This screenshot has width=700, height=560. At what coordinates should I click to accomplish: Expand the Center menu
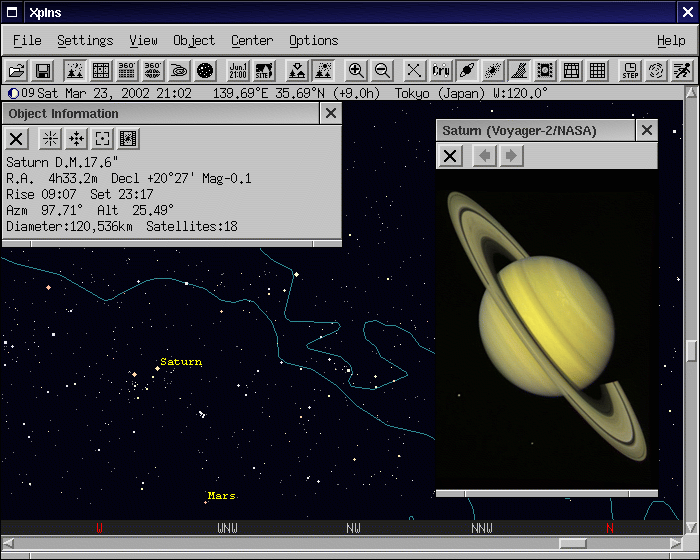[x=252, y=40]
